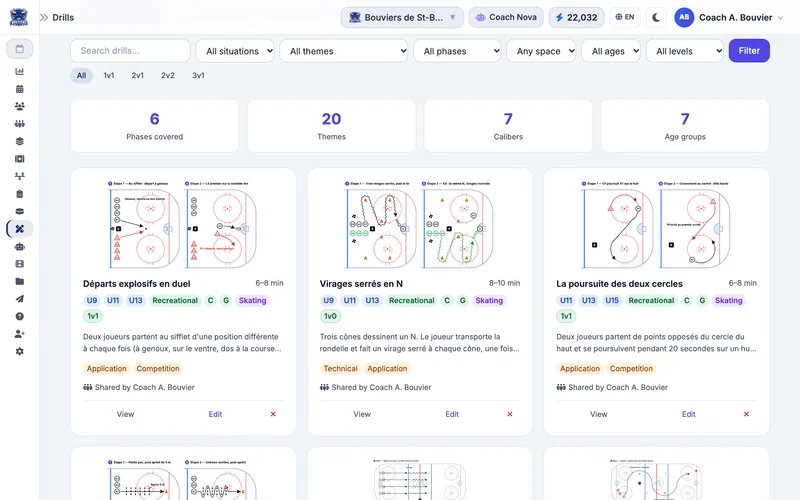Select the 1v1 situation tab
Image resolution: width=800 pixels, height=500 pixels.
click(x=109, y=76)
